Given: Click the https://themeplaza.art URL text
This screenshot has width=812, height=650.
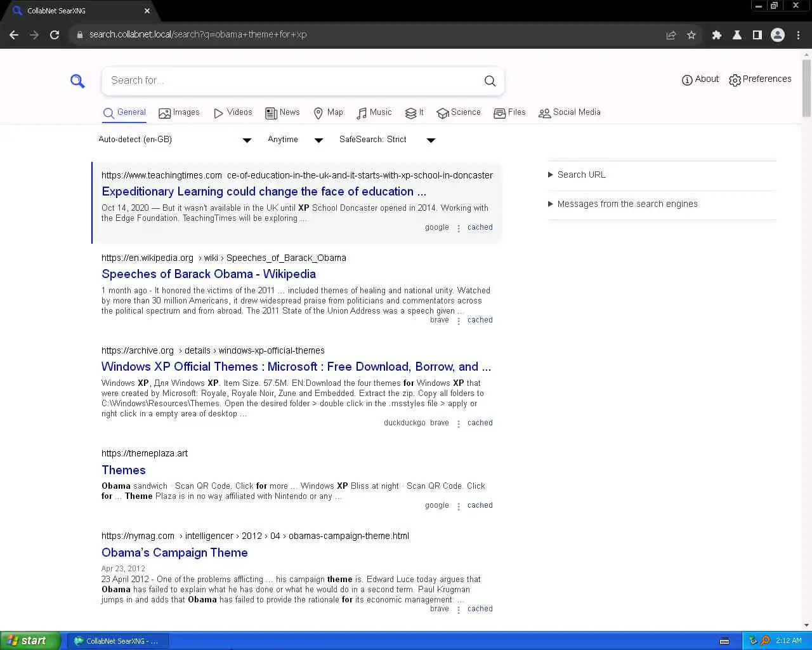Looking at the screenshot, I should 145,453.
